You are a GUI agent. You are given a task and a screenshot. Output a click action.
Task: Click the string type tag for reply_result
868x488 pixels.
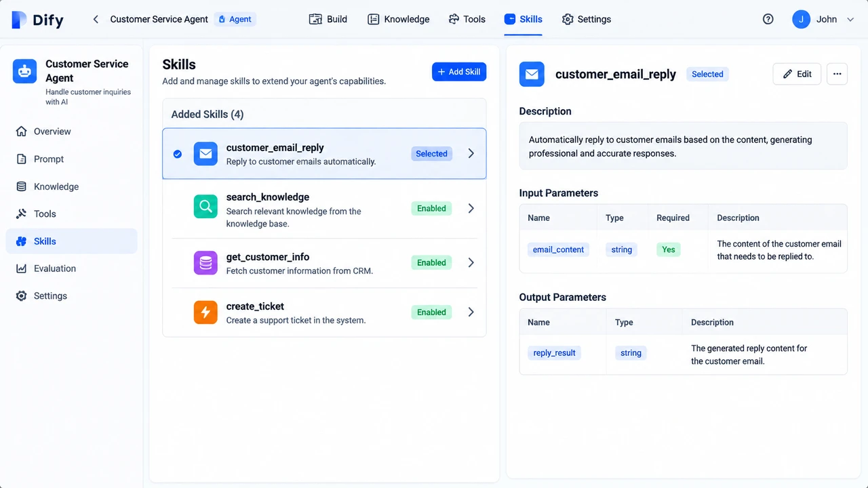[631, 352]
